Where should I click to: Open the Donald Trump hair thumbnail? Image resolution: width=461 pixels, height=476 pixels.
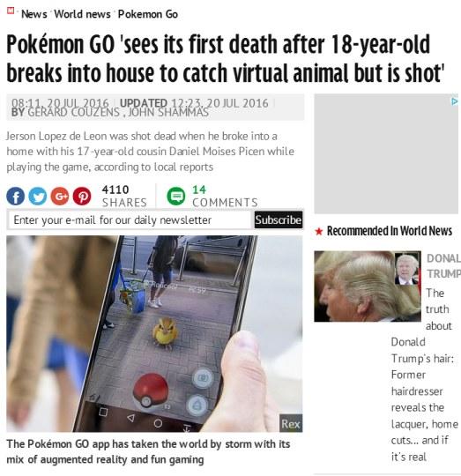click(368, 286)
